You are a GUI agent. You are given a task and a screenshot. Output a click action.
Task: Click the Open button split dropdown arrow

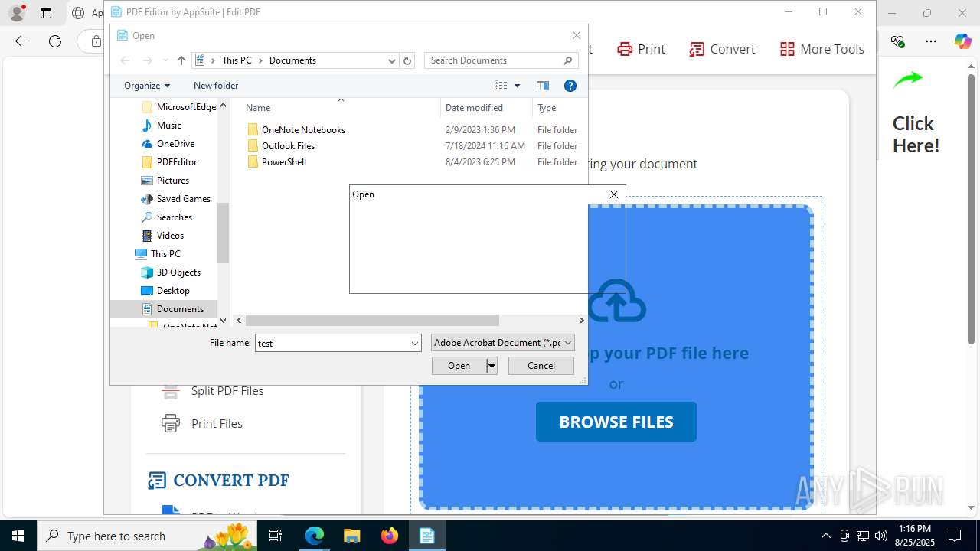pyautogui.click(x=492, y=366)
